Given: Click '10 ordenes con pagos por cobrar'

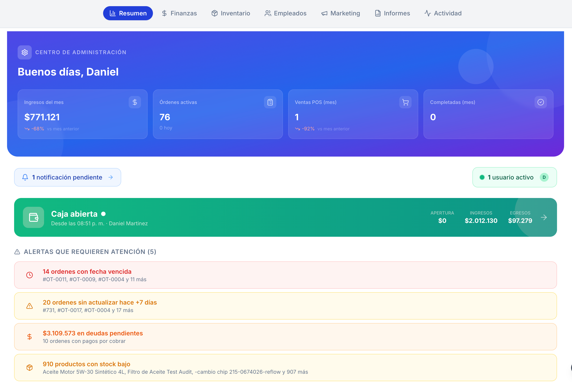Looking at the screenshot, I should click(x=84, y=341).
